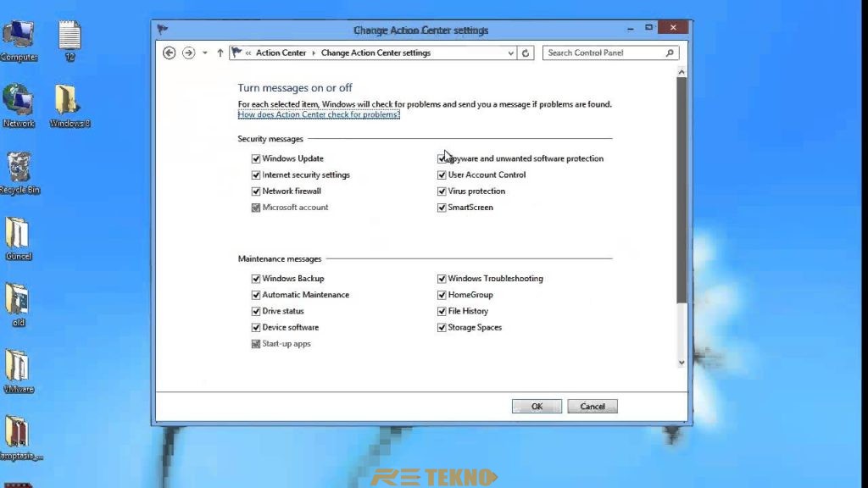Viewport: 868px width, 488px height.
Task: Uncheck HomeGroup messages
Action: click(x=441, y=295)
